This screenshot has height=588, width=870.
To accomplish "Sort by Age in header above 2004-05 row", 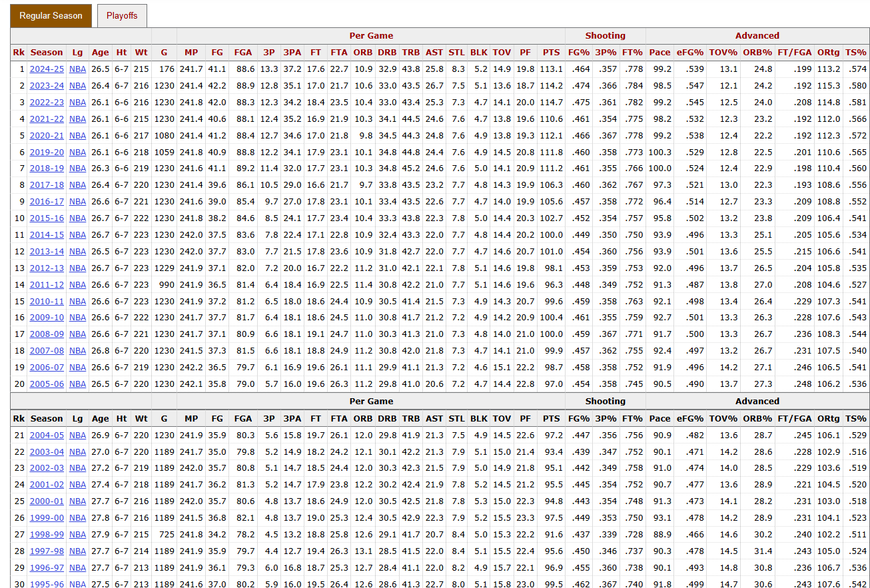I will 101,419.
